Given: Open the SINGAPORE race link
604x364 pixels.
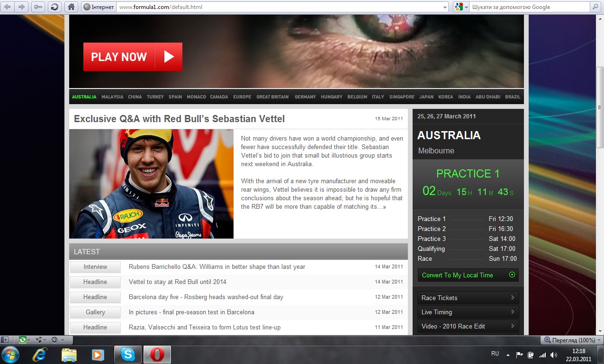Looking at the screenshot, I should pyautogui.click(x=402, y=97).
